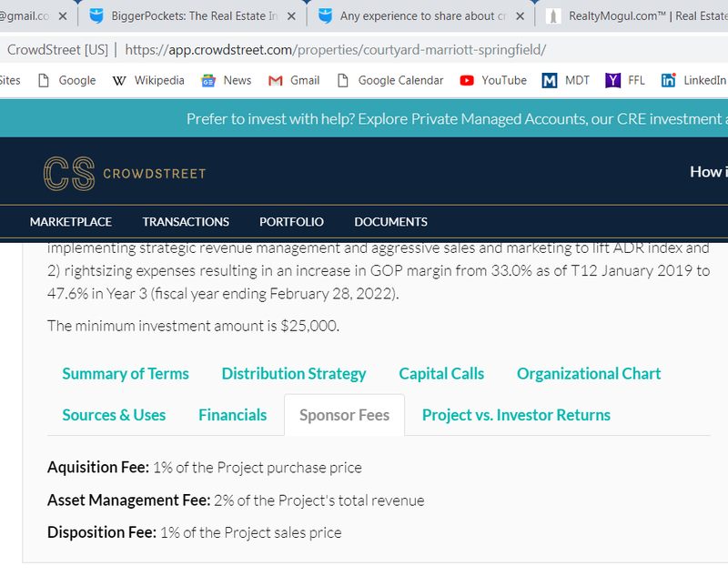Click the Yahoo Y icon for FFL
The height and width of the screenshot is (586, 728).
(x=612, y=81)
